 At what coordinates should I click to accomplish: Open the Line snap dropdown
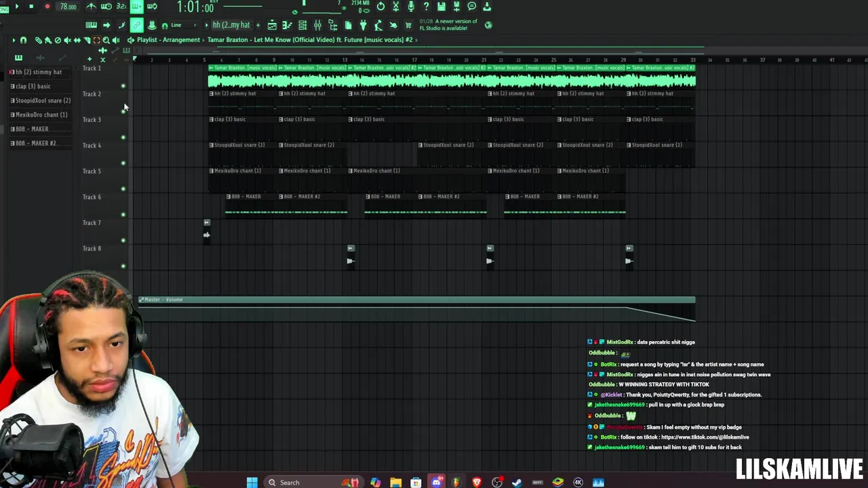tap(183, 25)
